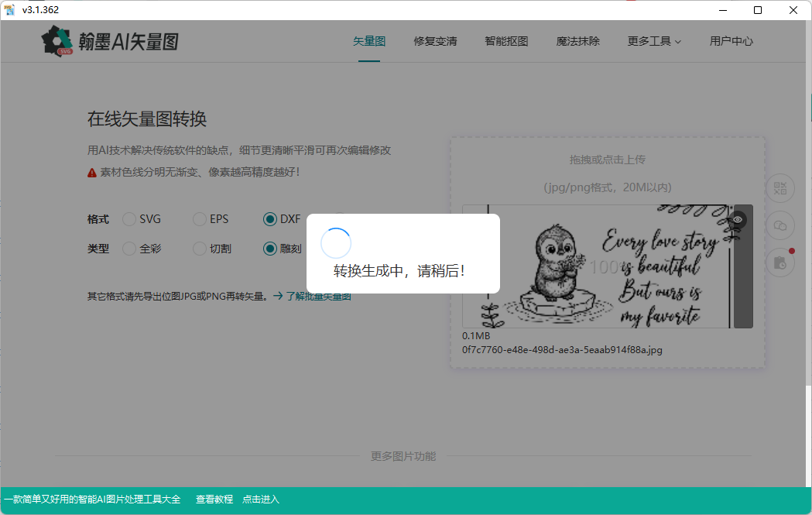
Task: Expand the 更多图片功能 section
Action: 405,456
